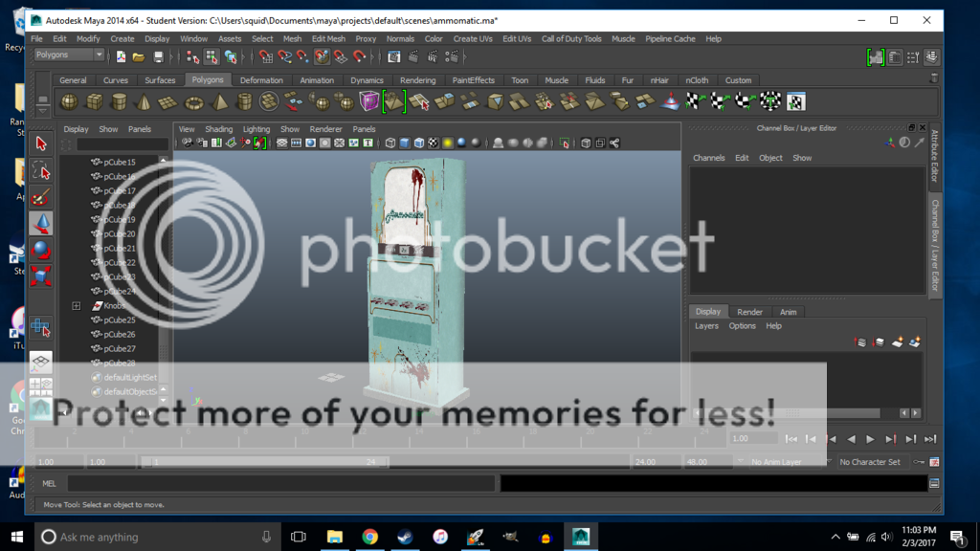The image size is (980, 551).
Task: Click the Outliner search text field
Action: [x=122, y=145]
